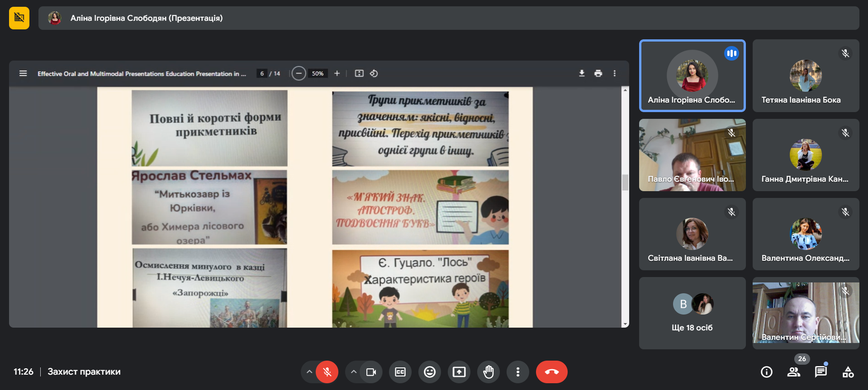Open the PDF viewer three-dot menu
The height and width of the screenshot is (390, 868).
tap(614, 73)
